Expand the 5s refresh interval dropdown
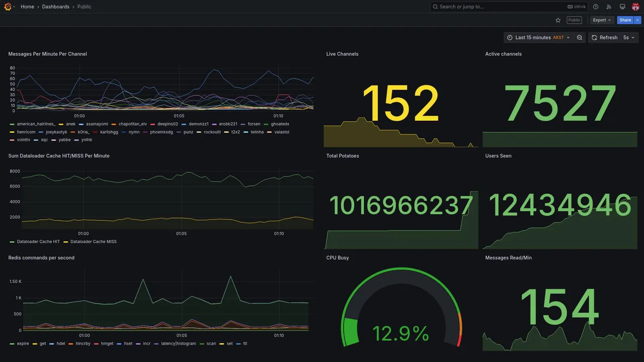The image size is (644, 362). pyautogui.click(x=629, y=38)
